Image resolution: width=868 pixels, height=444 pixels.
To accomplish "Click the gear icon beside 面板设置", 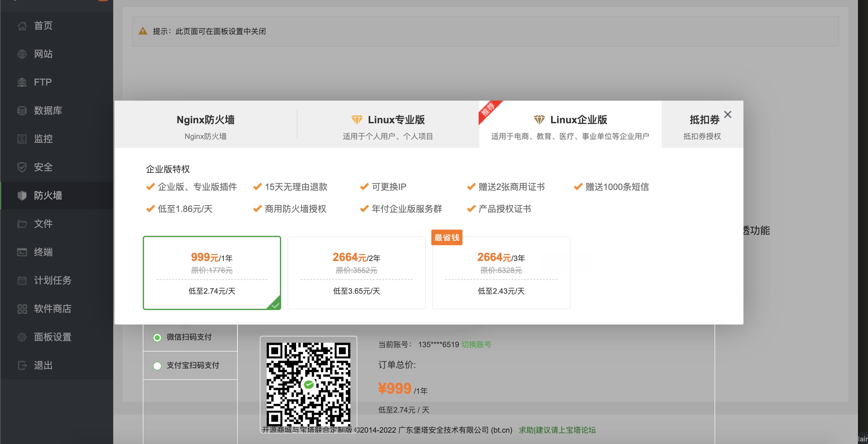I will tap(22, 337).
